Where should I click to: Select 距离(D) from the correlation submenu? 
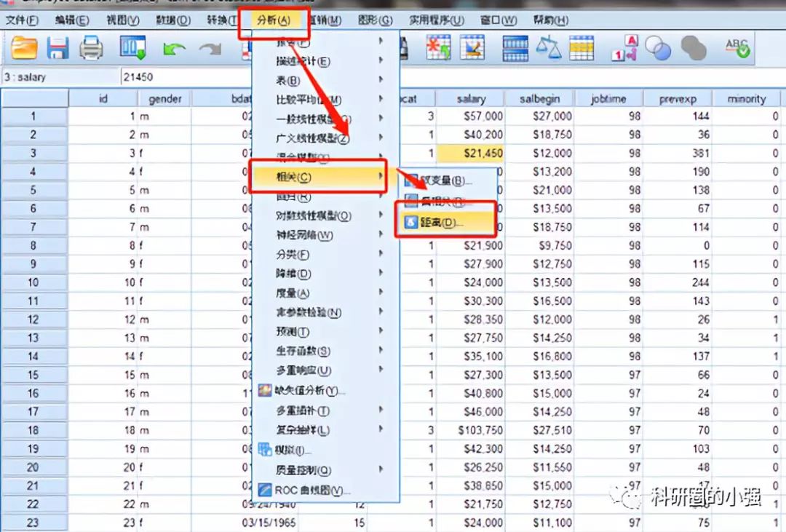pos(449,221)
